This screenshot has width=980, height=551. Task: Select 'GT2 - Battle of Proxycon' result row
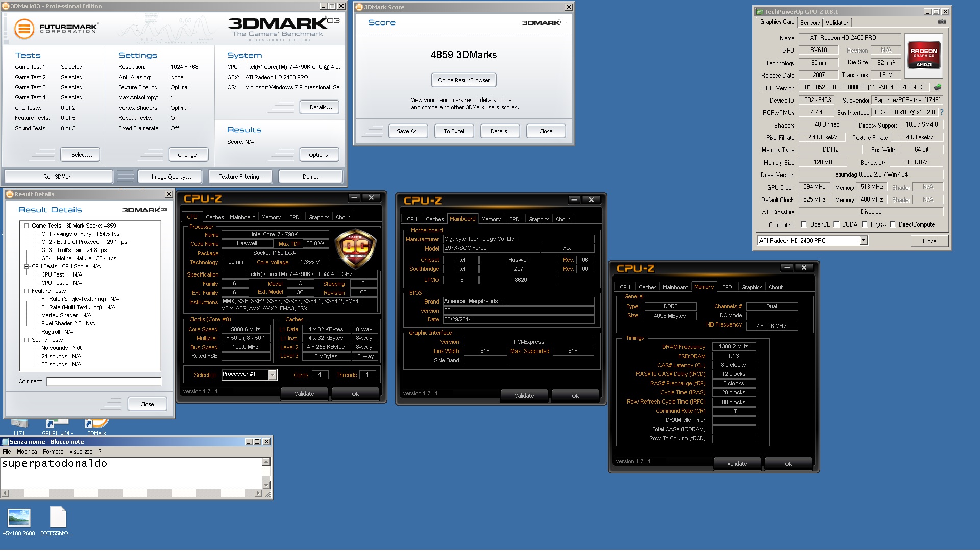84,242
